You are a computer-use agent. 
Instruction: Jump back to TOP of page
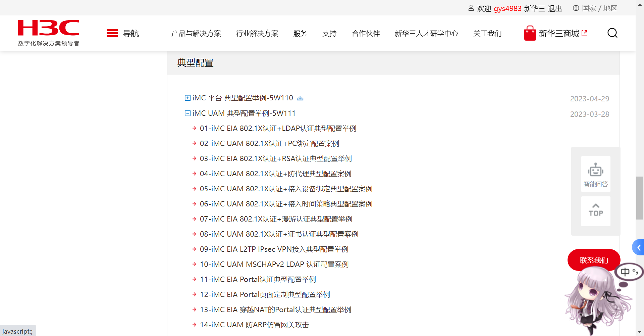pyautogui.click(x=596, y=211)
